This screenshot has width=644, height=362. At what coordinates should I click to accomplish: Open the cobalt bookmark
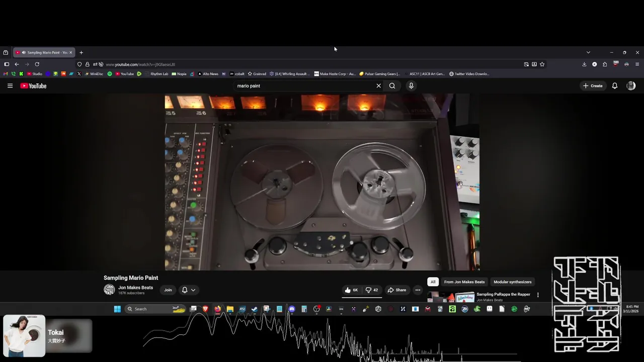point(237,74)
